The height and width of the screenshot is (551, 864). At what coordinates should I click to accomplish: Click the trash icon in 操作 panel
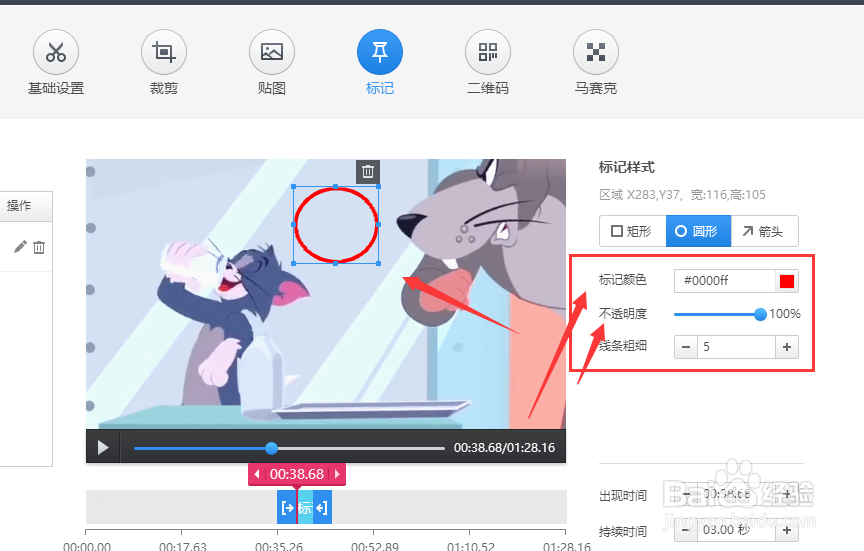[39, 247]
